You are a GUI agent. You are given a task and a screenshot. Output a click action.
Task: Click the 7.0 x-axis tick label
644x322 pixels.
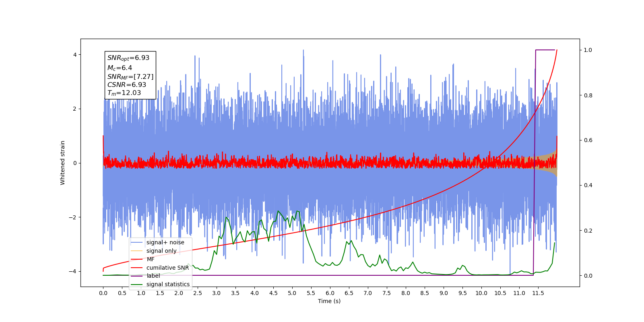click(368, 293)
